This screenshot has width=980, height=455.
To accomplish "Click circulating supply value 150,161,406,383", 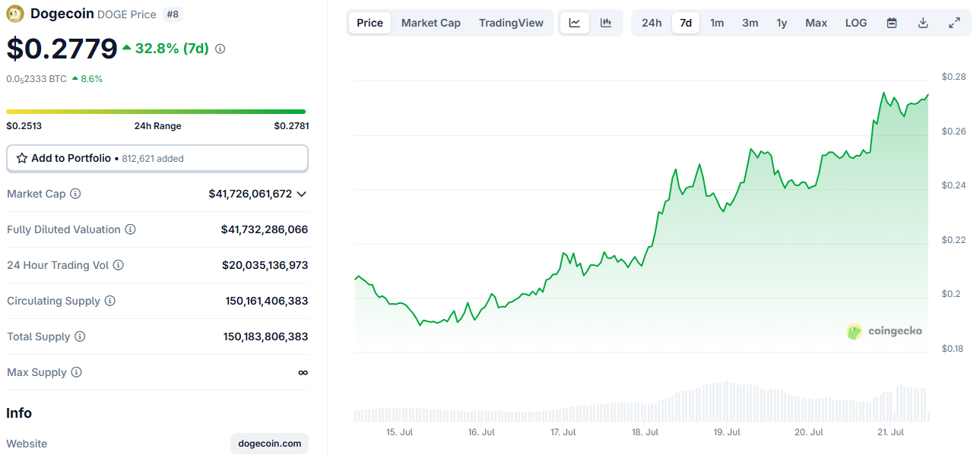I will coord(267,301).
